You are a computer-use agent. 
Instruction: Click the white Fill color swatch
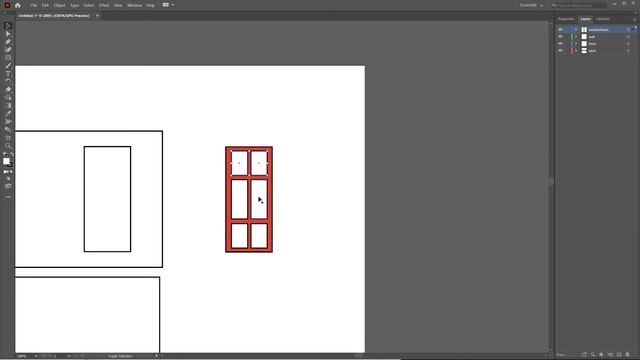pyautogui.click(x=6, y=161)
